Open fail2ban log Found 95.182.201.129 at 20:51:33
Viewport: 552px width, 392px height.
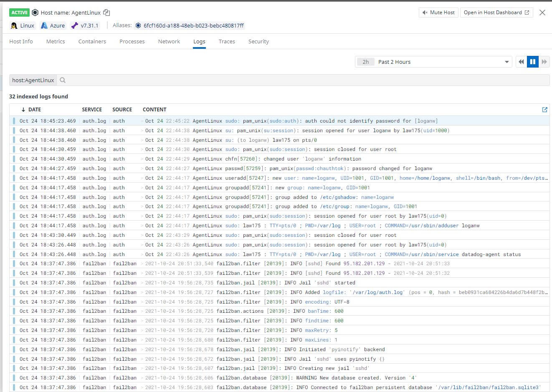click(x=279, y=264)
